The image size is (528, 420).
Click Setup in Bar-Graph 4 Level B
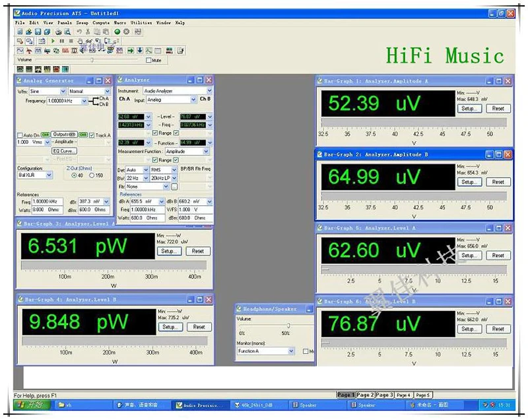170,327
